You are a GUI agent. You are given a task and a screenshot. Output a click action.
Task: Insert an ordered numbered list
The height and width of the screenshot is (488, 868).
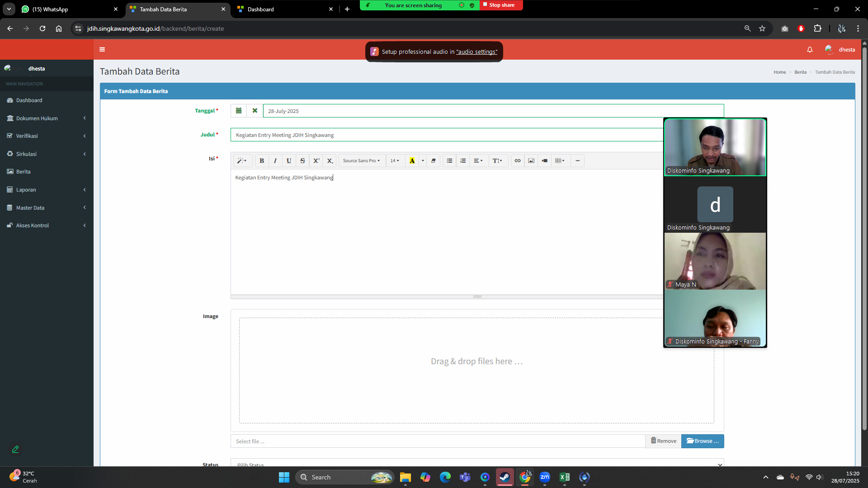(x=463, y=161)
